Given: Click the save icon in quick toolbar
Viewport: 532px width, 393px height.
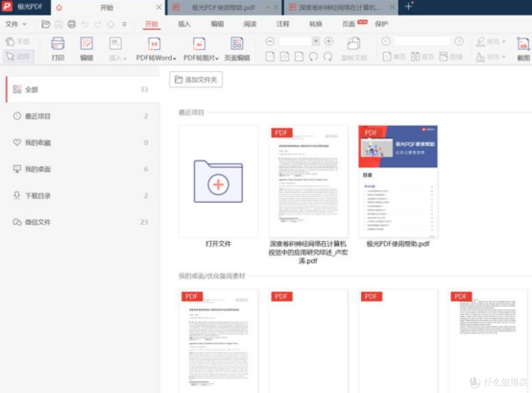Looking at the screenshot, I should pyautogui.click(x=58, y=24).
